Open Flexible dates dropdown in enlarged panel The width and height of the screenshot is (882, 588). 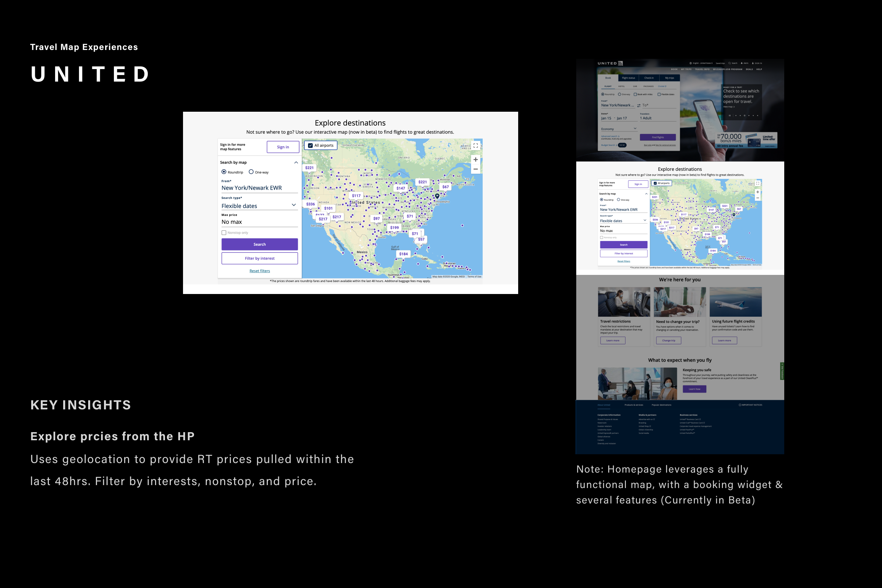(x=259, y=205)
